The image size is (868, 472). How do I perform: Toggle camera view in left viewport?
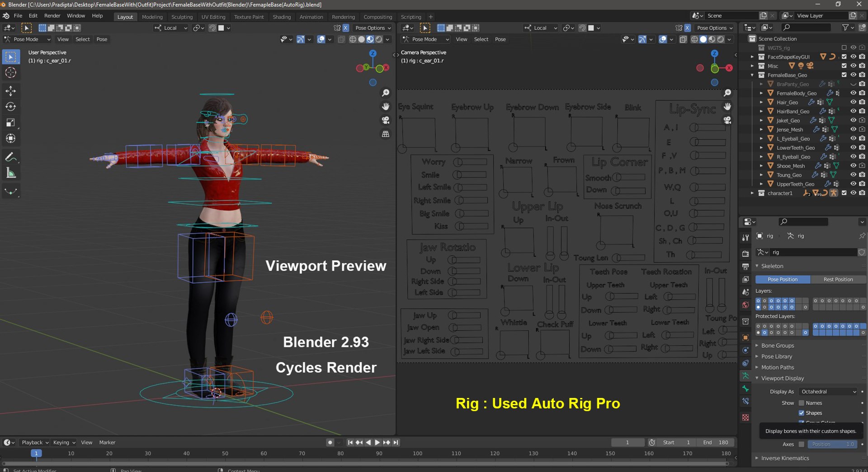pyautogui.click(x=386, y=120)
